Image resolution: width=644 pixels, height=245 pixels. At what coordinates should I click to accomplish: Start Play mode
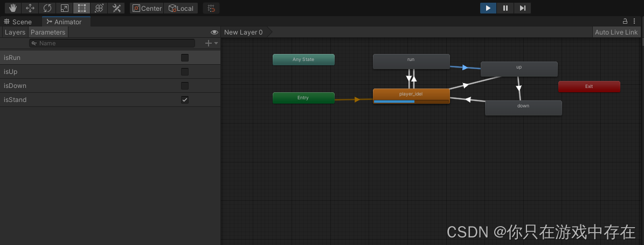[x=488, y=8]
